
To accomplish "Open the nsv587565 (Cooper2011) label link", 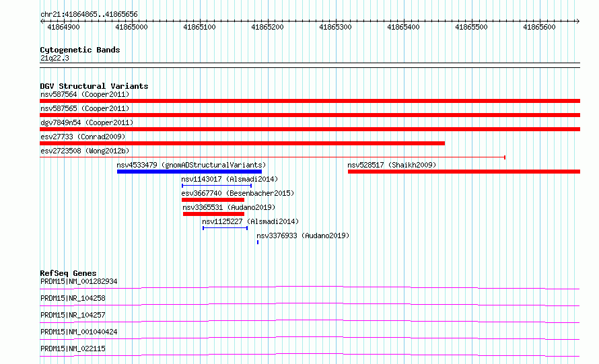I will (x=85, y=108).
